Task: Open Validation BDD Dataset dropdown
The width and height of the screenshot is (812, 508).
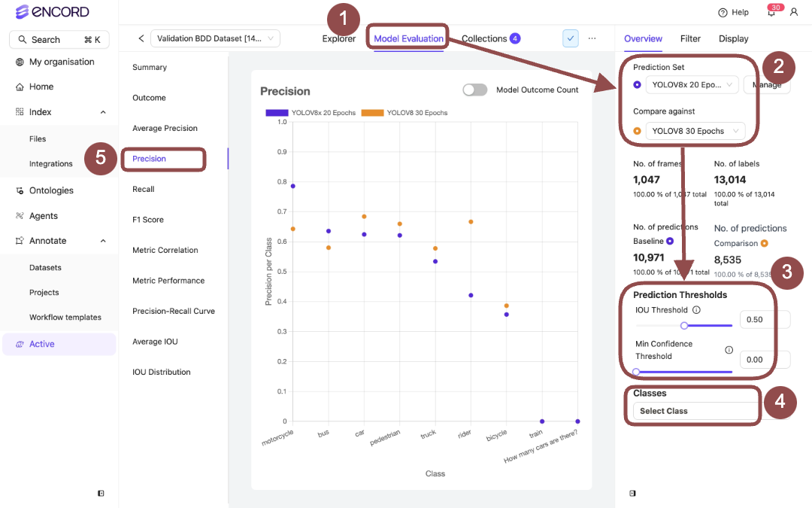Action: coord(216,38)
